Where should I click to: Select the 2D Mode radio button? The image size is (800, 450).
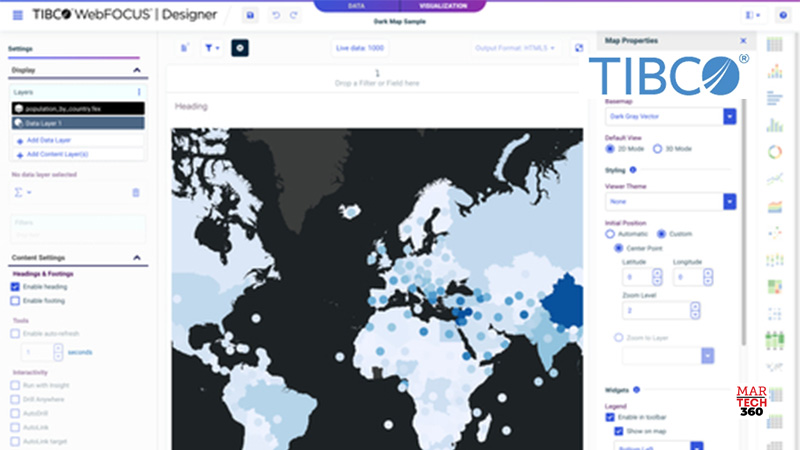[610, 149]
